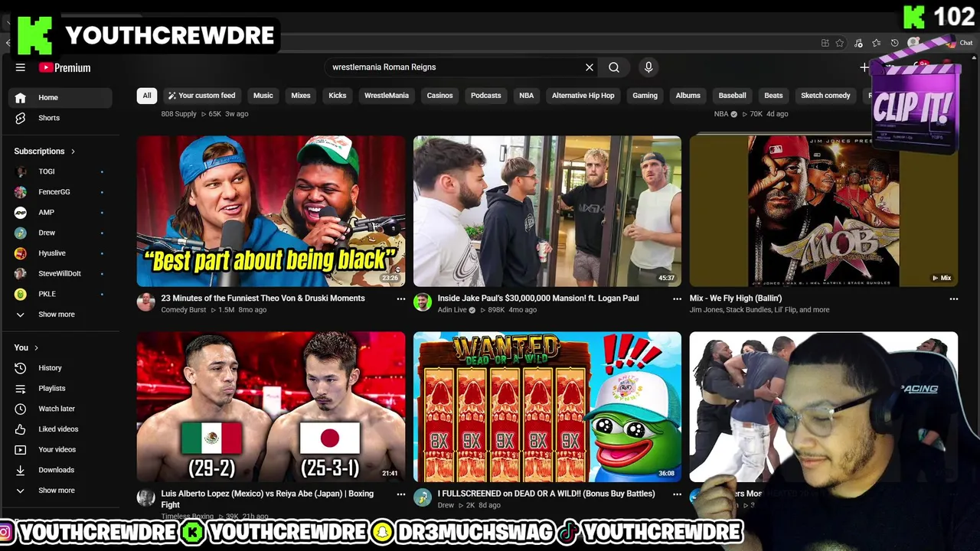Open Home in the sidebar
The width and height of the screenshot is (980, 551).
click(60, 97)
